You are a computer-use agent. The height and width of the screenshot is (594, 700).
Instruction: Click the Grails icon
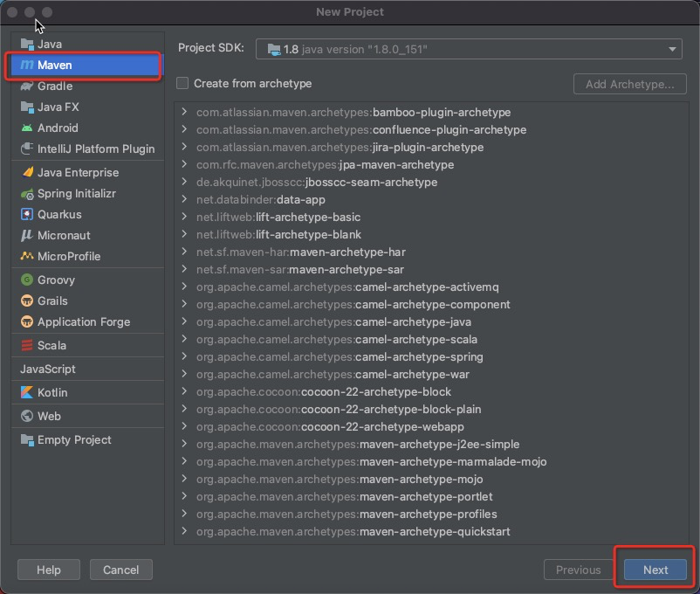coord(27,300)
